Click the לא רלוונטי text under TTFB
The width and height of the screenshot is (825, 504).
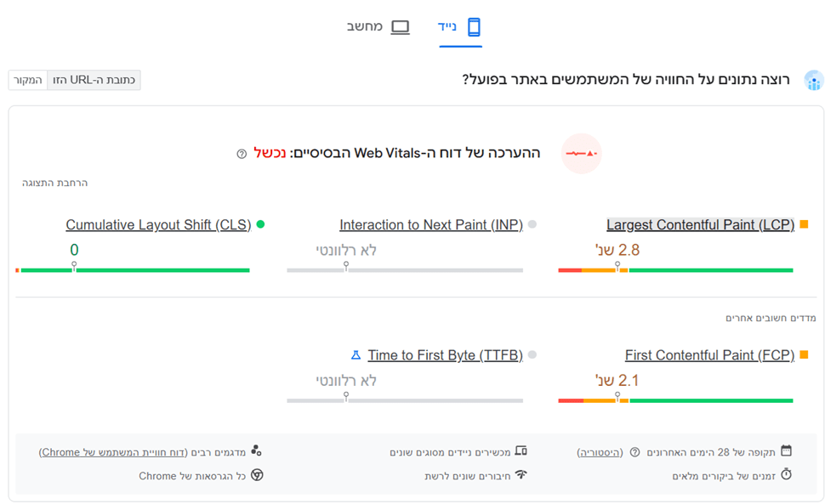[x=346, y=381]
